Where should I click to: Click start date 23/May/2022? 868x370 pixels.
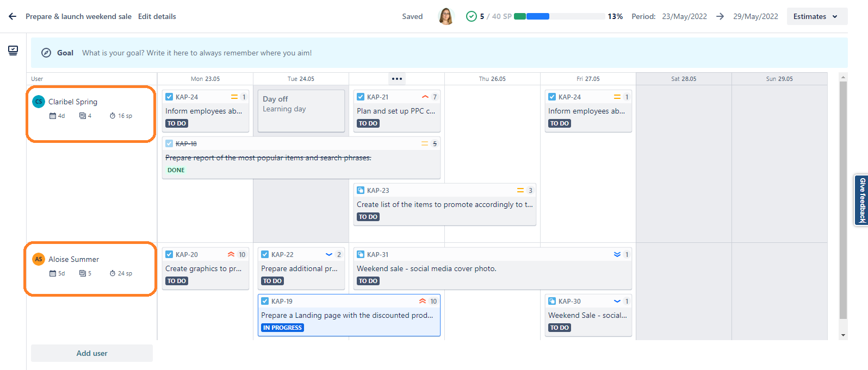click(684, 16)
